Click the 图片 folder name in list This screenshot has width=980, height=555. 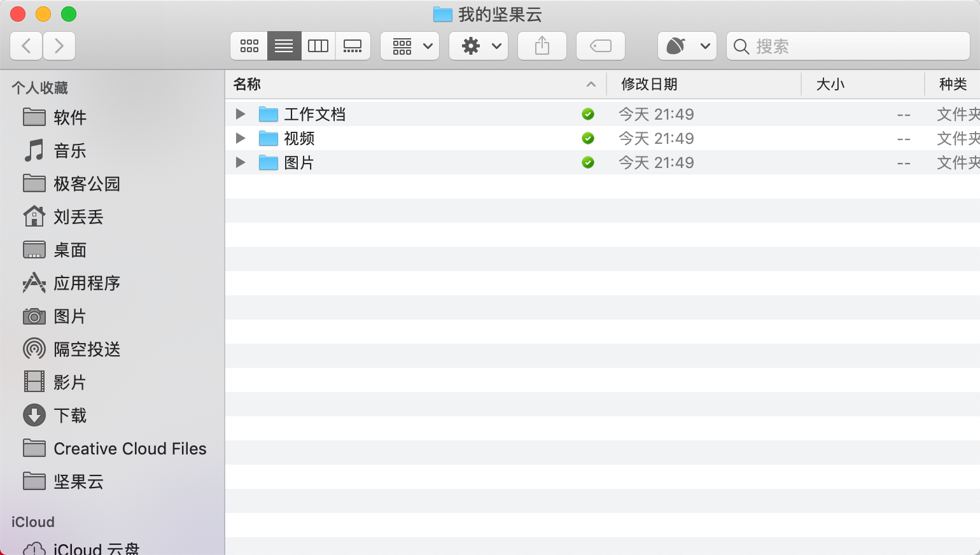pos(299,162)
